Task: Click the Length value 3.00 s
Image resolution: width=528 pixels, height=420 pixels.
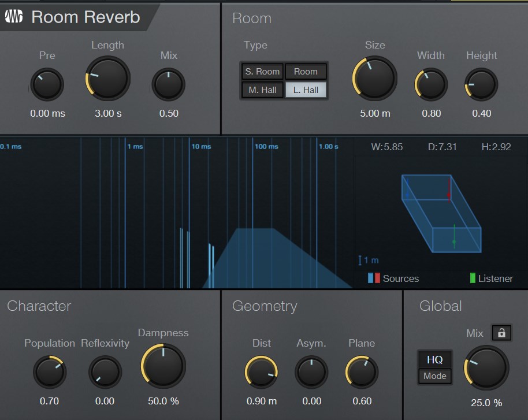Action: click(x=108, y=113)
